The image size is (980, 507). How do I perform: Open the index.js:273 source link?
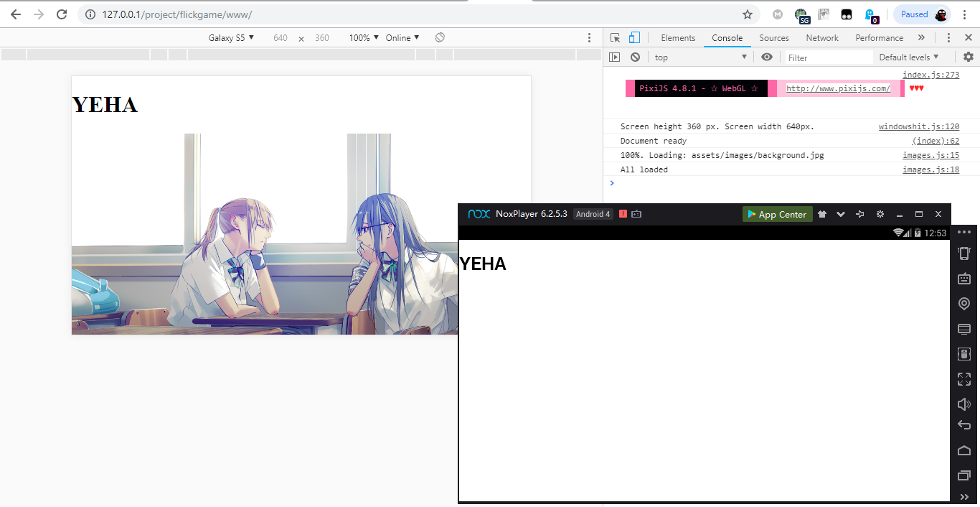(930, 75)
